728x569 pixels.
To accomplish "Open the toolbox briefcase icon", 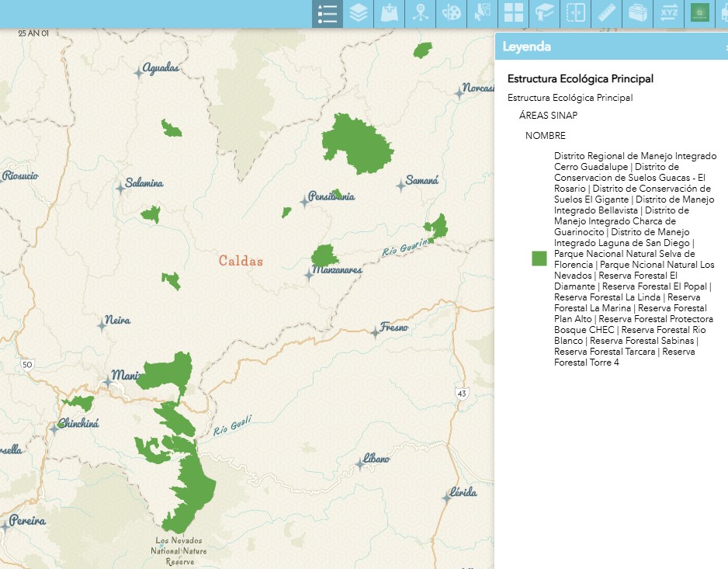I will pyautogui.click(x=637, y=14).
